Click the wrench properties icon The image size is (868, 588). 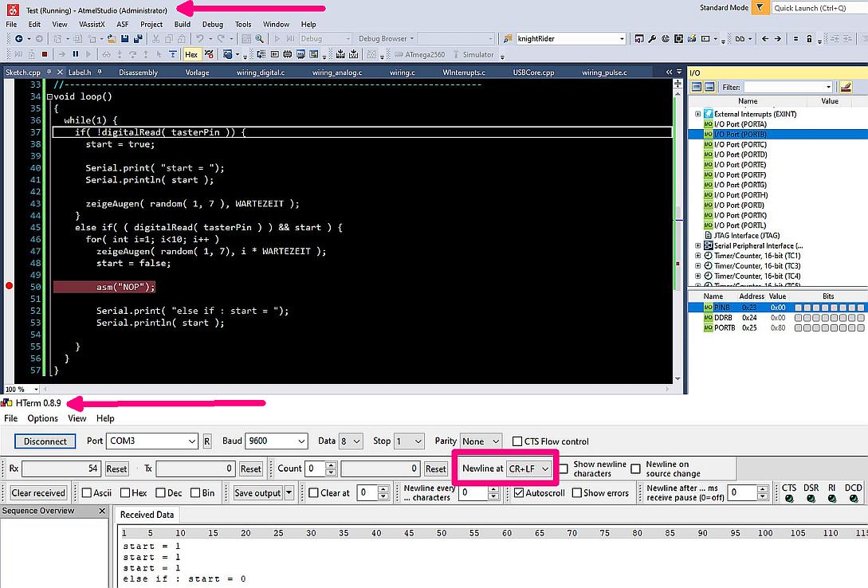coord(652,39)
